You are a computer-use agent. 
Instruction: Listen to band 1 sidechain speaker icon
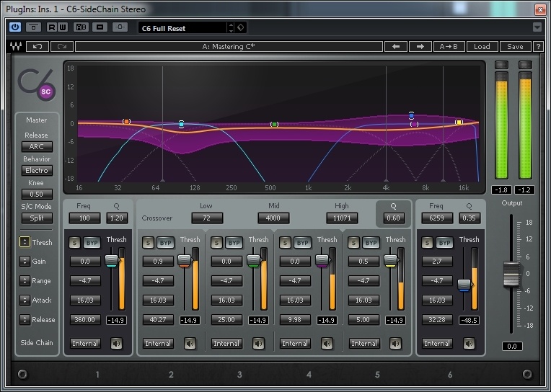(116, 343)
